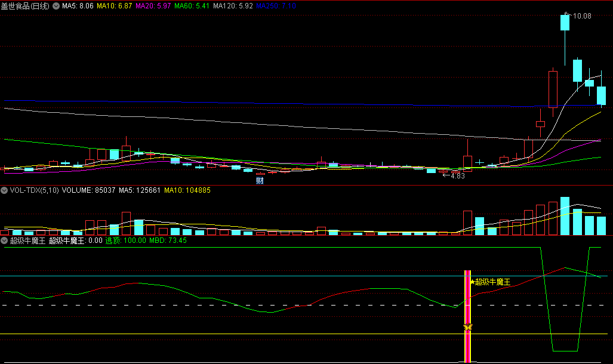Click the 4.83 low price marker
Image resolution: width=613 pixels, height=364 pixels.
pos(458,176)
